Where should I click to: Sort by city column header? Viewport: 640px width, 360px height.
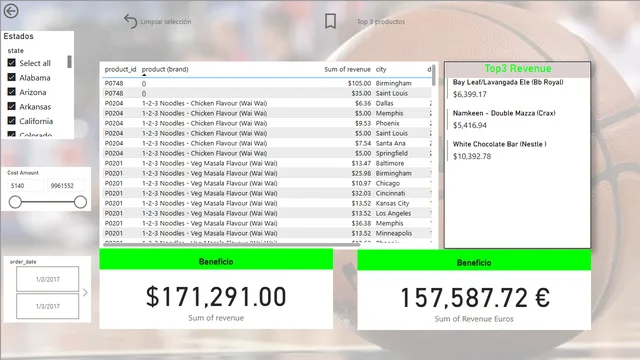(x=381, y=69)
